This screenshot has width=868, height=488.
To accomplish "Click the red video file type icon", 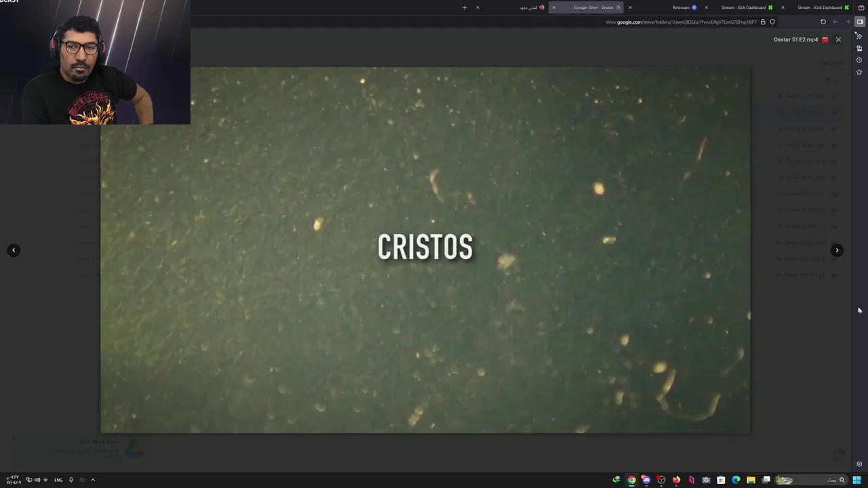I will [x=825, y=39].
